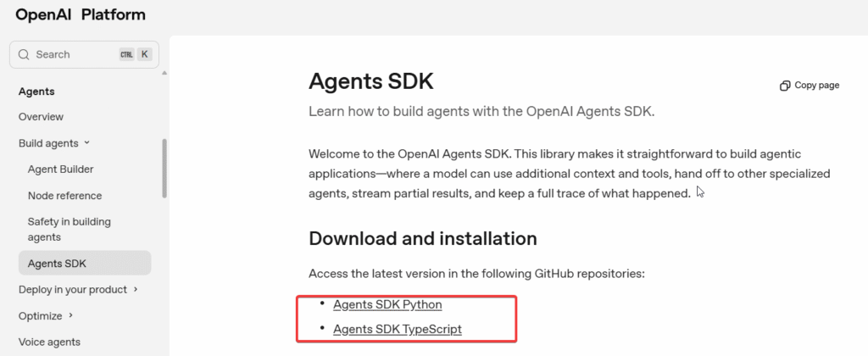Image resolution: width=868 pixels, height=356 pixels.
Task: Follow the Agents SDK TypeScript link
Action: [398, 329]
